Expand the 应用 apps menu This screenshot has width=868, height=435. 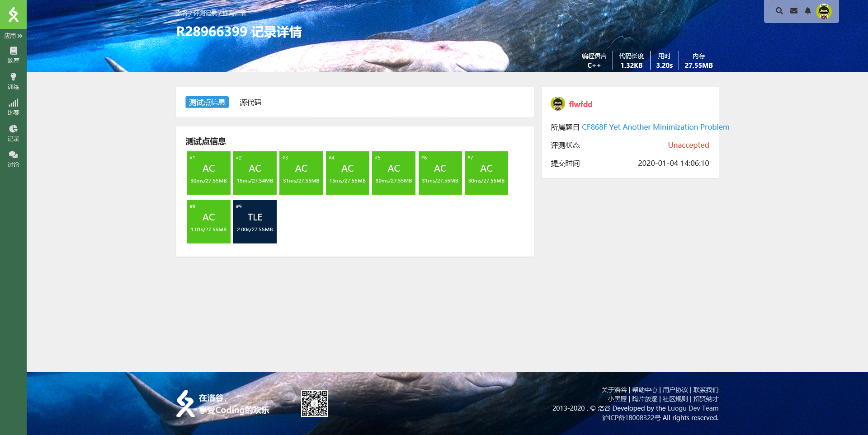[13, 36]
